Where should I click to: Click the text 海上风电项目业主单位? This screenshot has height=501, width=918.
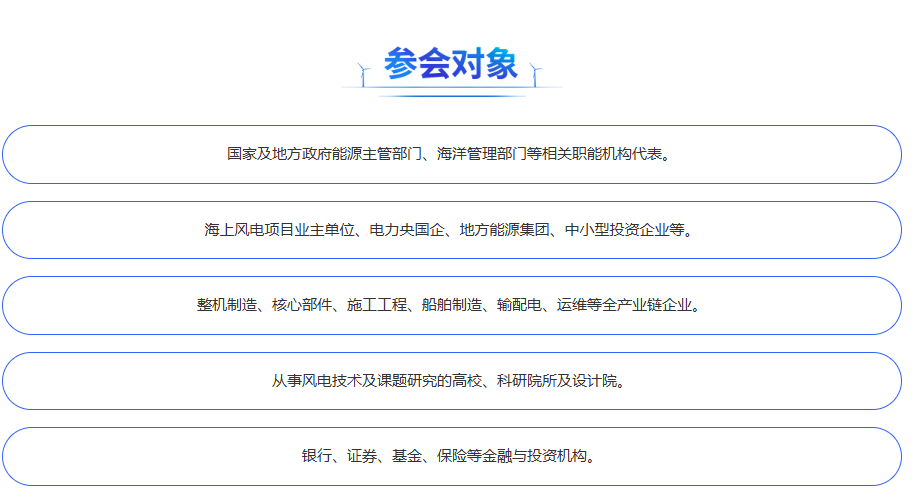(280, 230)
